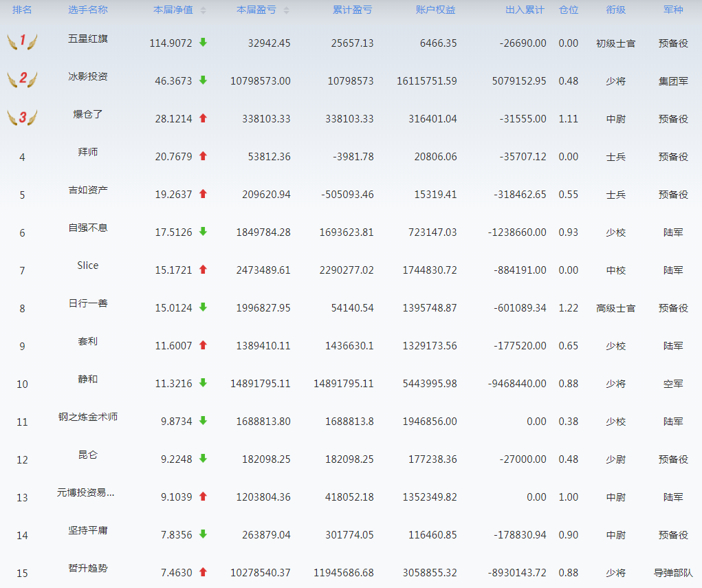
Task: Select deposit total 5079152.95
Action: pyautogui.click(x=519, y=81)
